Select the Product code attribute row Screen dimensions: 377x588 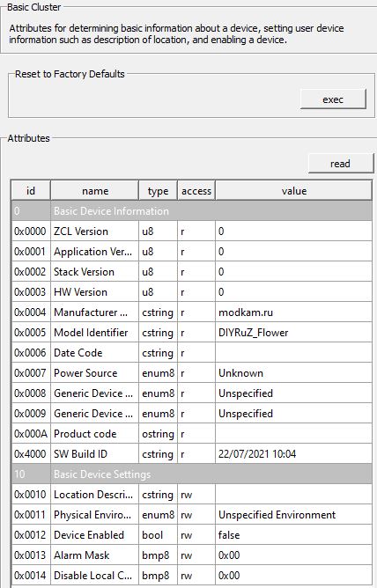click(x=192, y=434)
